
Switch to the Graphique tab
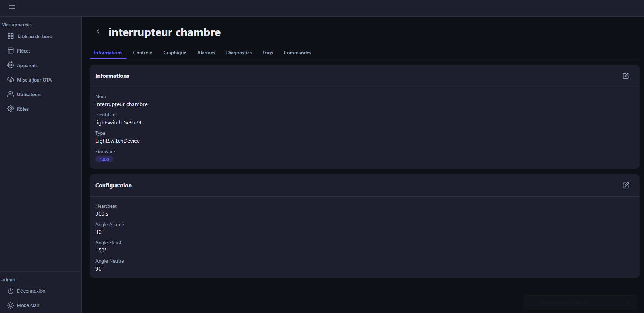175,53
